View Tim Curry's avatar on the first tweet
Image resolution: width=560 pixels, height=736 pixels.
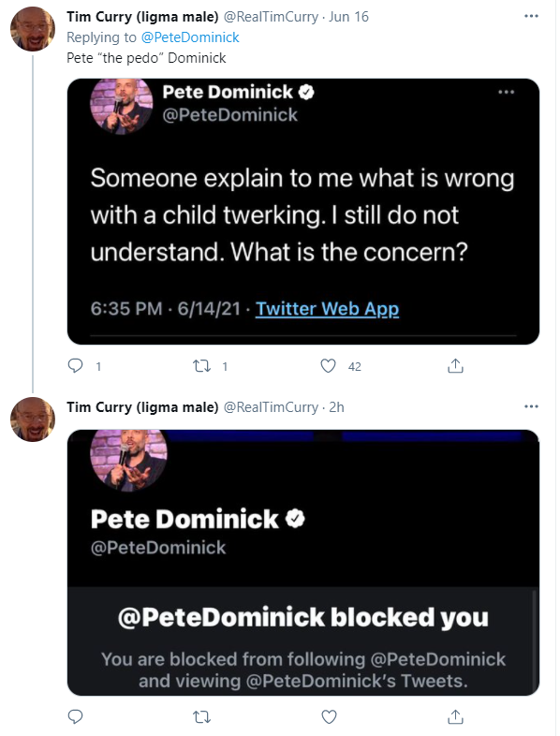pos(33,29)
